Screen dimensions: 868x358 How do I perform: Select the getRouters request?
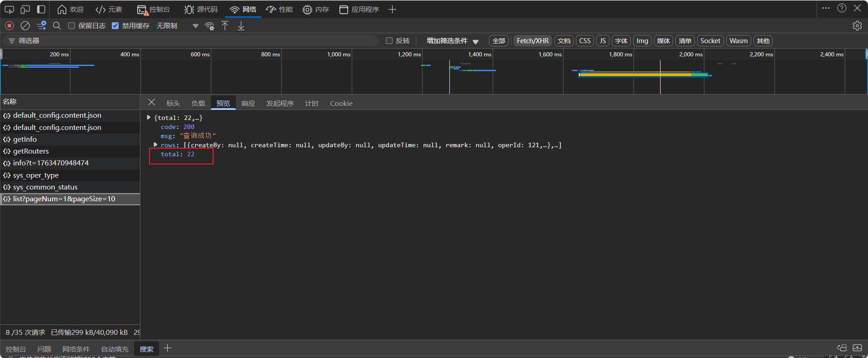[70, 151]
